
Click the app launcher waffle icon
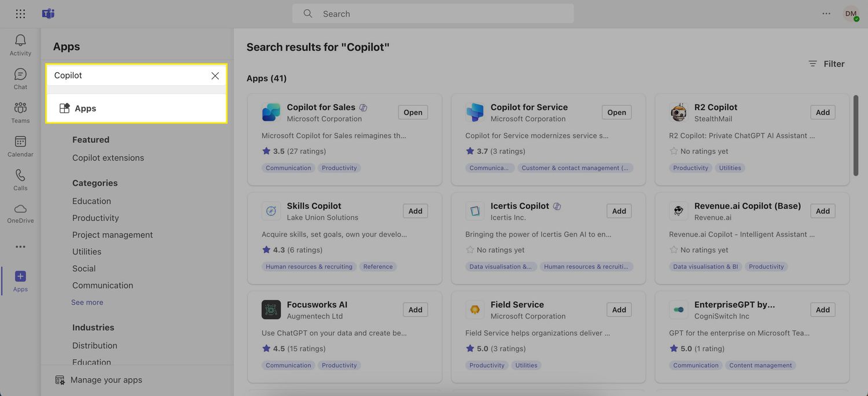[20, 14]
